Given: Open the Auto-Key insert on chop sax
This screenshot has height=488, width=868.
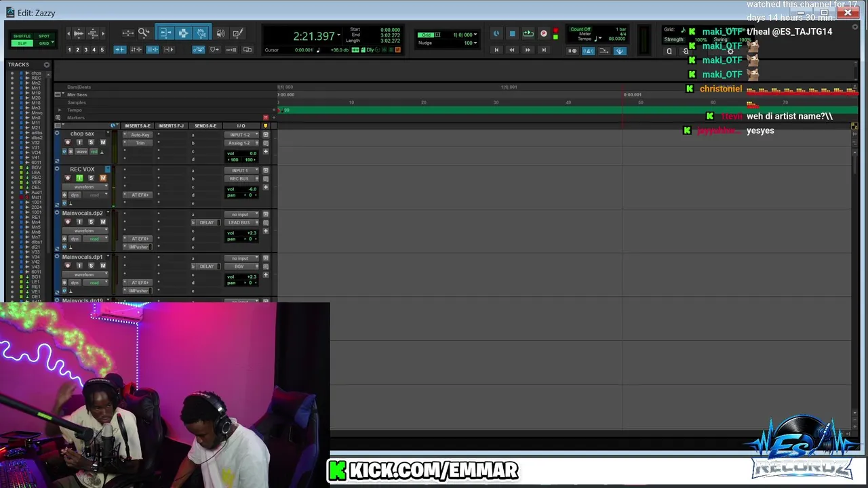Looking at the screenshot, I should pos(140,135).
